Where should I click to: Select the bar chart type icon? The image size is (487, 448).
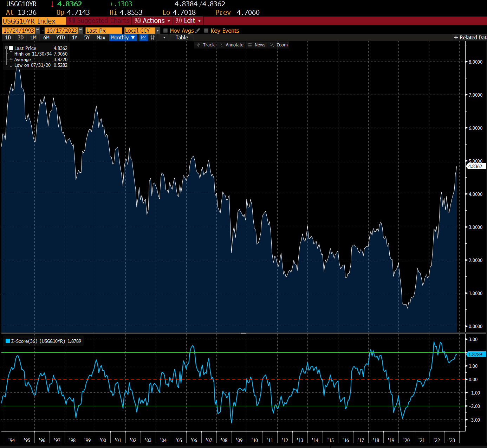pyautogui.click(x=152, y=38)
